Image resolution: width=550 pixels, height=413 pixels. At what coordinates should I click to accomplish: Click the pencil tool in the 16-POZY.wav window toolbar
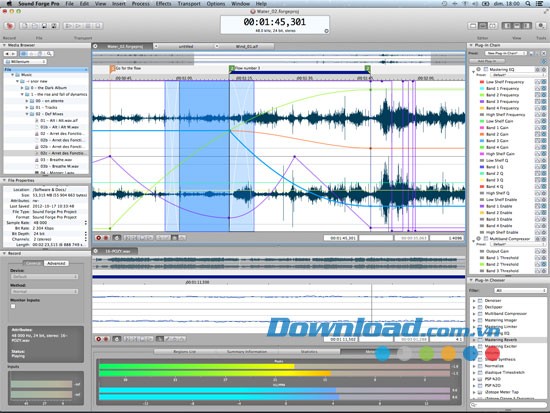167,339
